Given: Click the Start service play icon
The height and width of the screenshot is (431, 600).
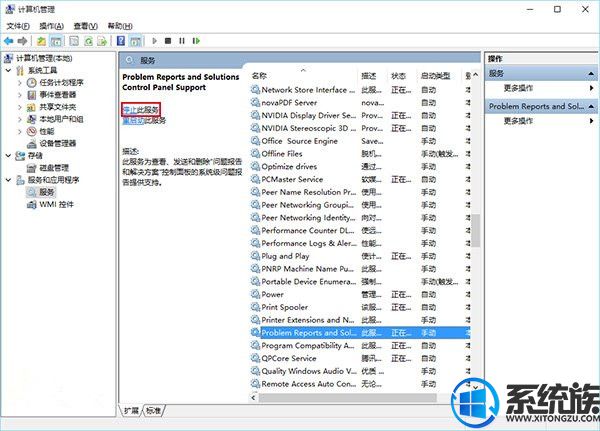Looking at the screenshot, I should click(154, 41).
